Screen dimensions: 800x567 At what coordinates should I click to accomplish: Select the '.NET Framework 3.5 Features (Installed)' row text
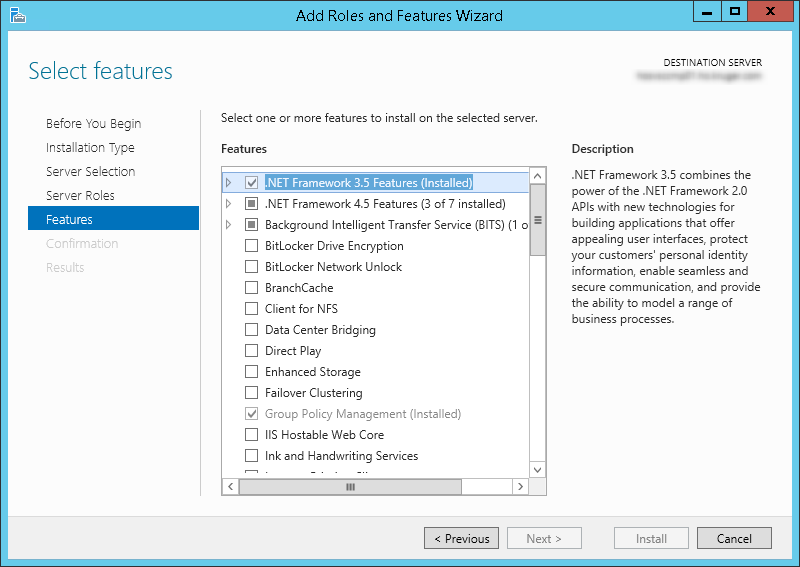coord(369,182)
